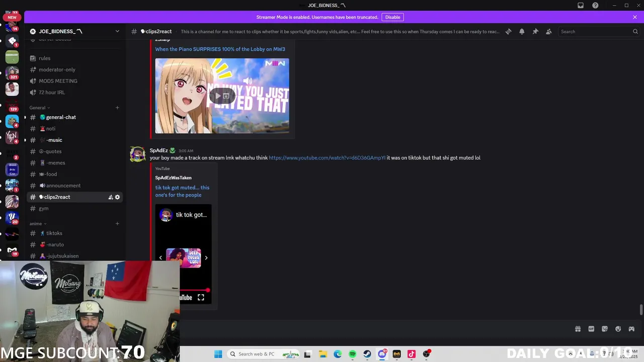The width and height of the screenshot is (644, 362).
Task: Click the Deep Focus Lofi thumbnail
Action: point(183,258)
